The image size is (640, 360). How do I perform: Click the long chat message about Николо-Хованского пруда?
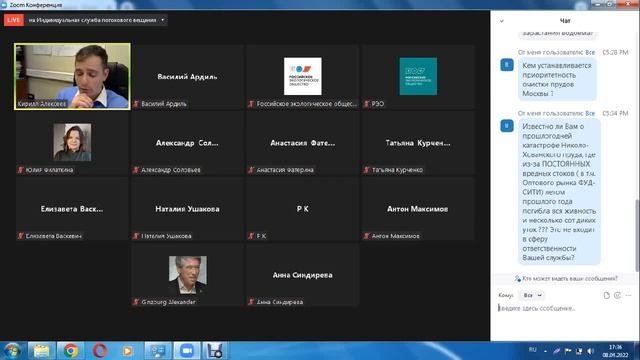click(x=559, y=192)
